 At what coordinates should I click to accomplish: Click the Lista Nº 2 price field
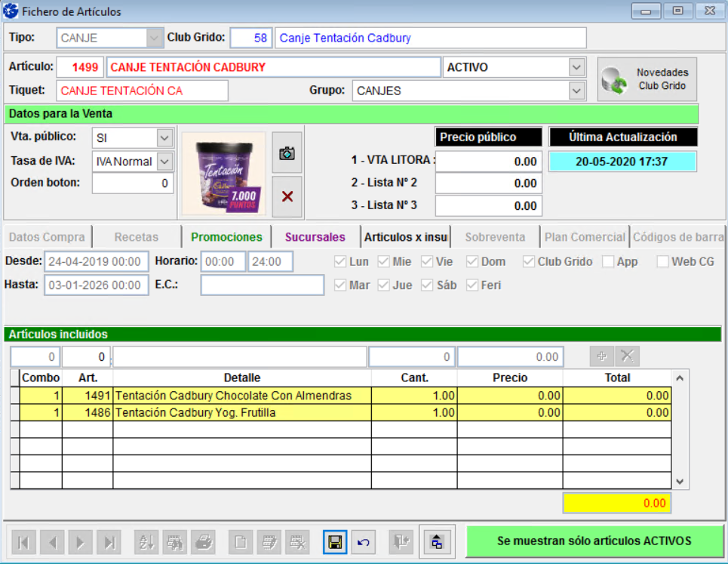click(x=488, y=183)
